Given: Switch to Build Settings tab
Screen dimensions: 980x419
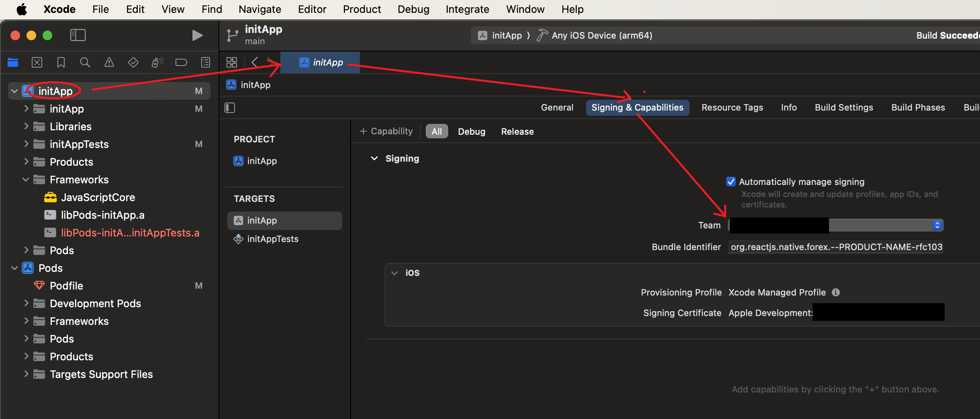Looking at the screenshot, I should tap(844, 107).
